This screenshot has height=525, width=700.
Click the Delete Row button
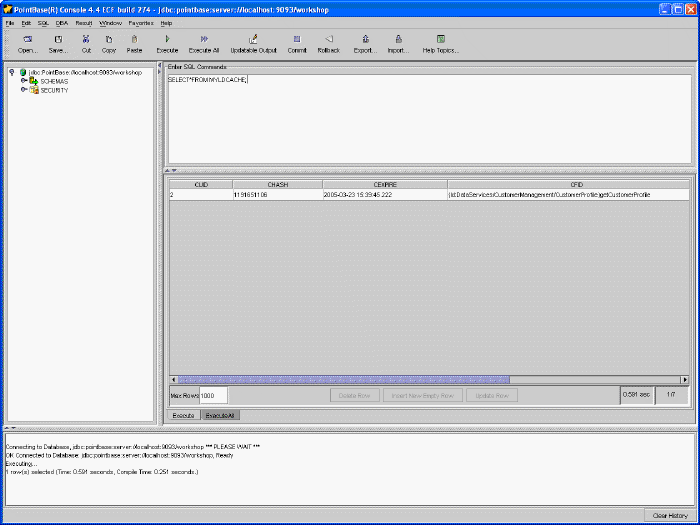tap(354, 396)
